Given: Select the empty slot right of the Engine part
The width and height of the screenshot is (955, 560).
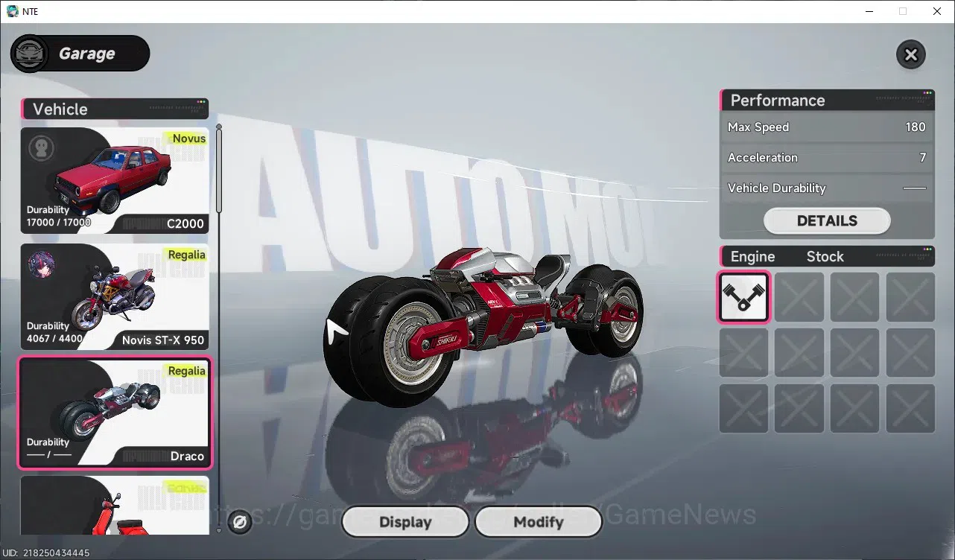Looking at the screenshot, I should click(x=799, y=296).
